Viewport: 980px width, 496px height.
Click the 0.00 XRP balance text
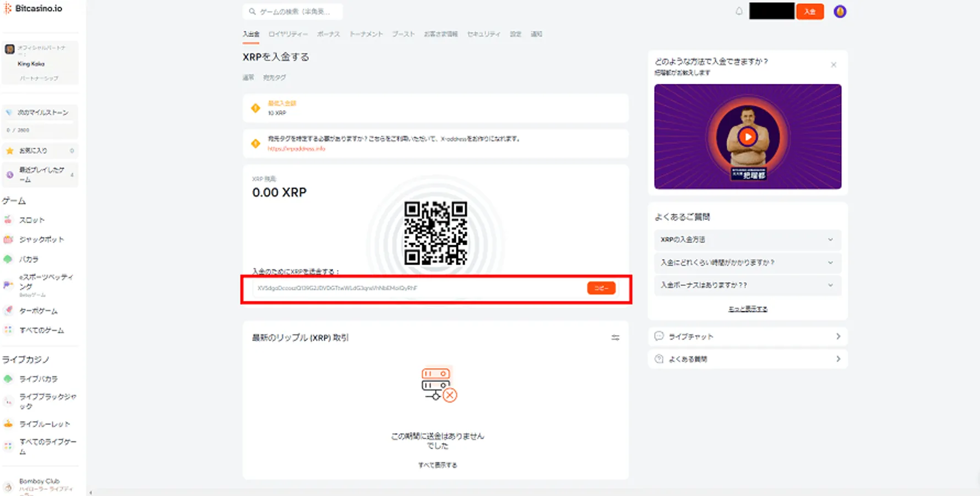click(x=279, y=192)
